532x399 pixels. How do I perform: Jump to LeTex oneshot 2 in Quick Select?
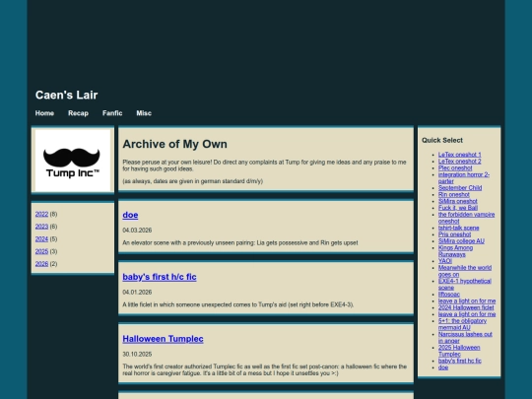(459, 162)
